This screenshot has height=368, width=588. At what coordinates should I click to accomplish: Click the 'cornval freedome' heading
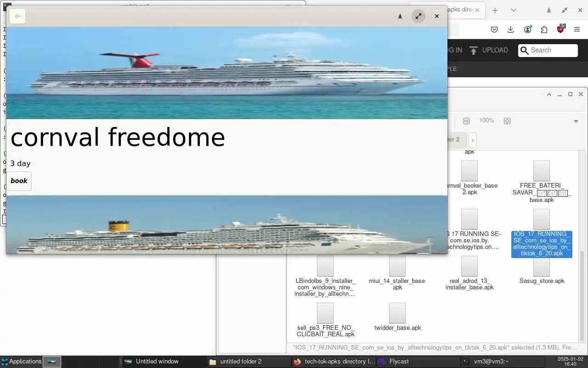click(x=118, y=137)
